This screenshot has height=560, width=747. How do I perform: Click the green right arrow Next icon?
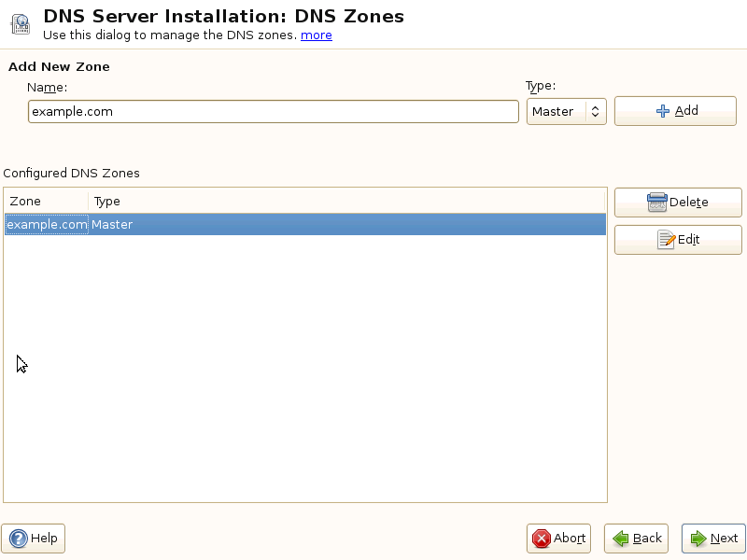point(698,539)
